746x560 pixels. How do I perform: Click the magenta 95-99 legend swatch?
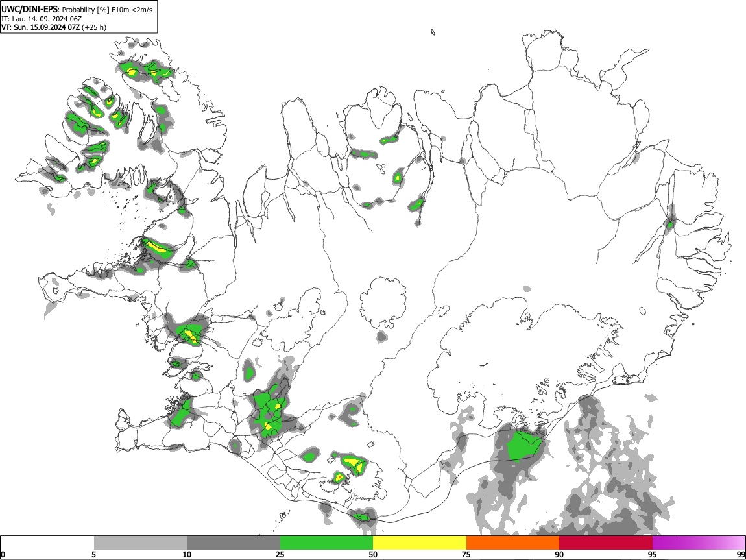[x=699, y=543]
